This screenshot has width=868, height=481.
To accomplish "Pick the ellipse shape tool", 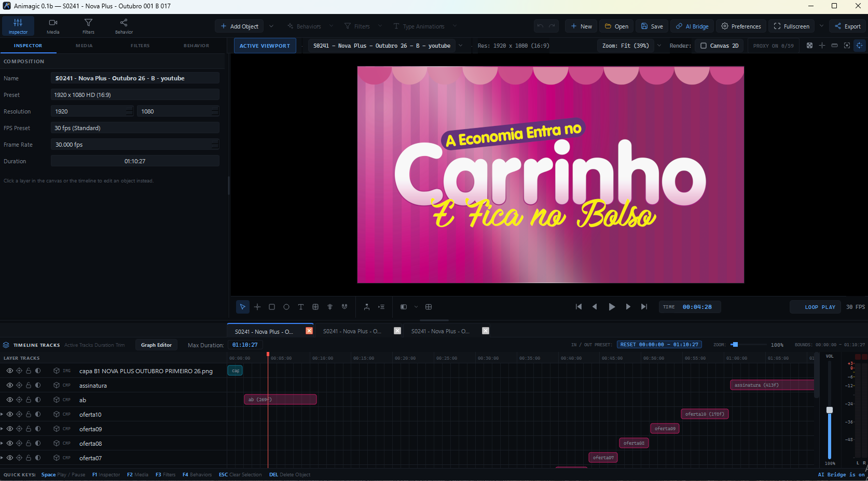I will (286, 307).
